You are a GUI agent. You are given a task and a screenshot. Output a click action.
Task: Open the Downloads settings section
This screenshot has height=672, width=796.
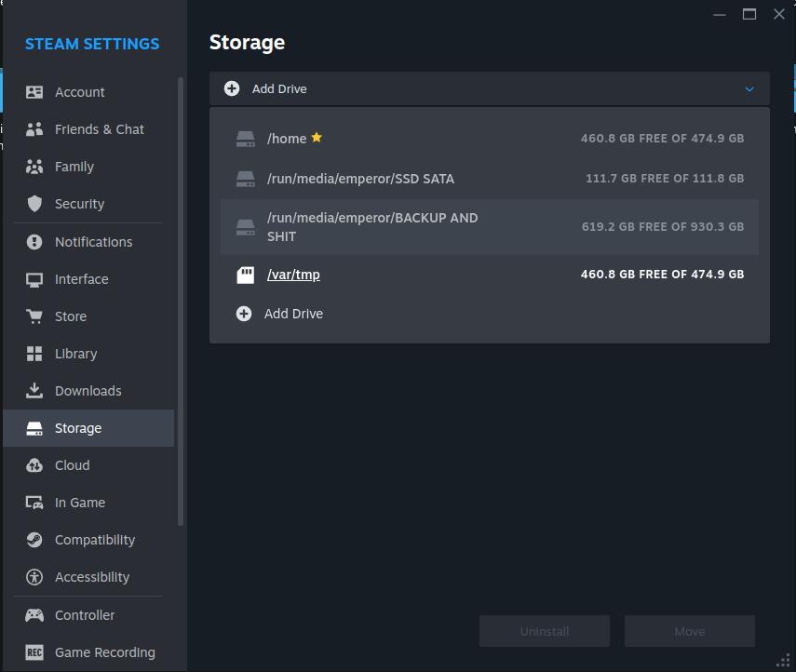tap(88, 391)
